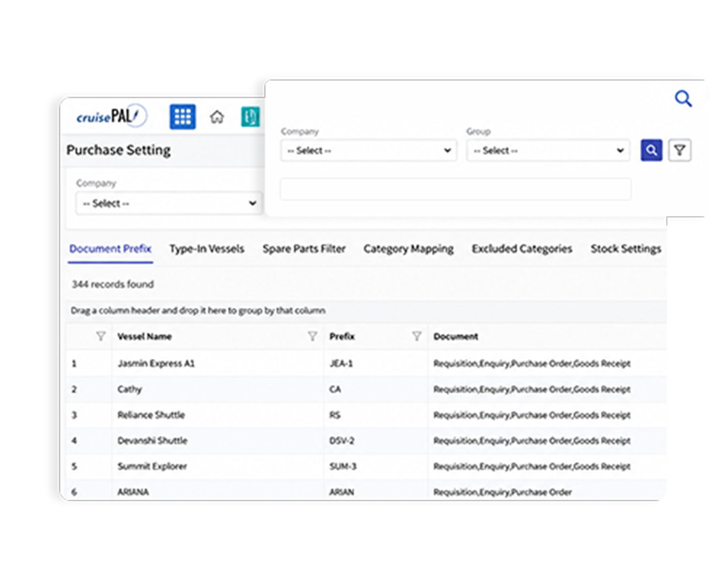Select the Summit Explorer row
Viewport: 728px width, 582px height.
point(366,466)
